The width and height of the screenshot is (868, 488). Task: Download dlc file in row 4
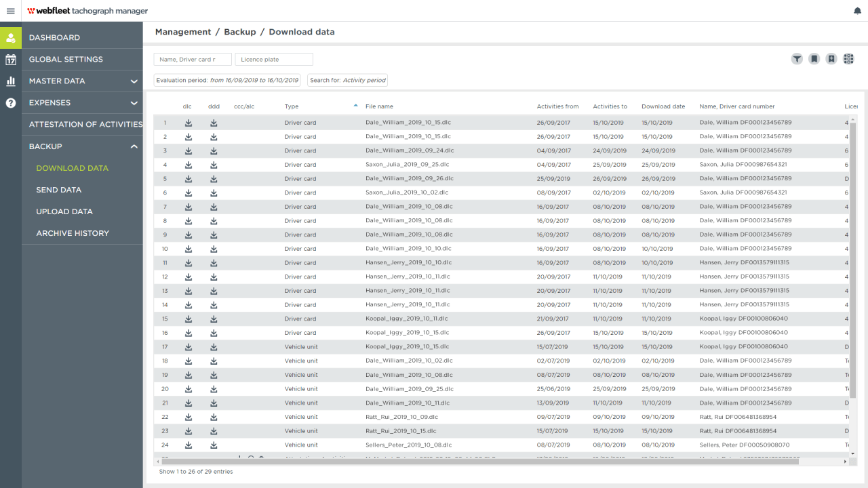pyautogui.click(x=189, y=165)
